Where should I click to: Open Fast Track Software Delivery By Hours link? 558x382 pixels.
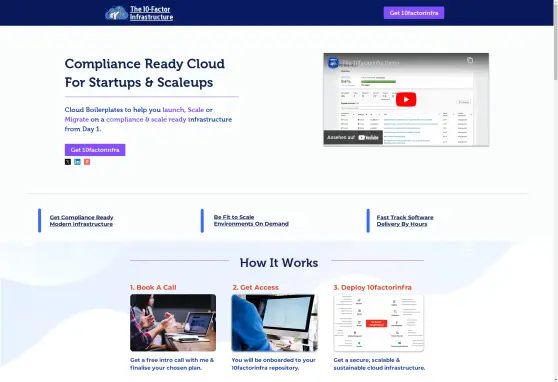(x=405, y=221)
